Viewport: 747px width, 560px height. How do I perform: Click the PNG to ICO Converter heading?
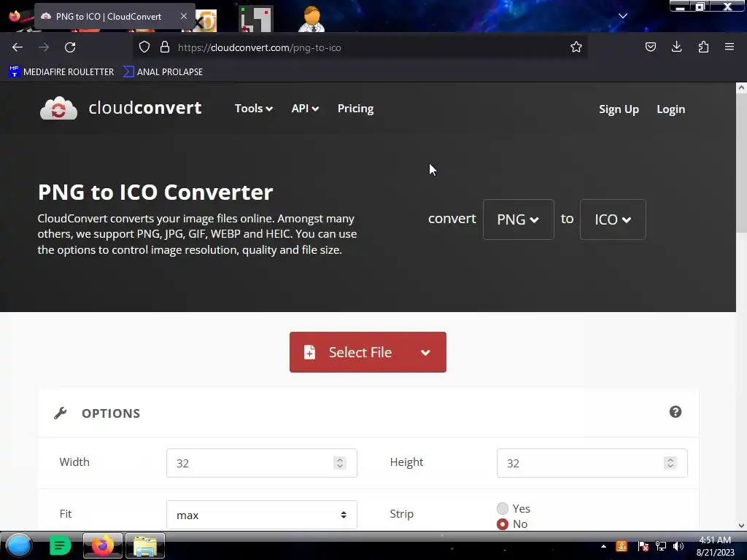point(155,192)
